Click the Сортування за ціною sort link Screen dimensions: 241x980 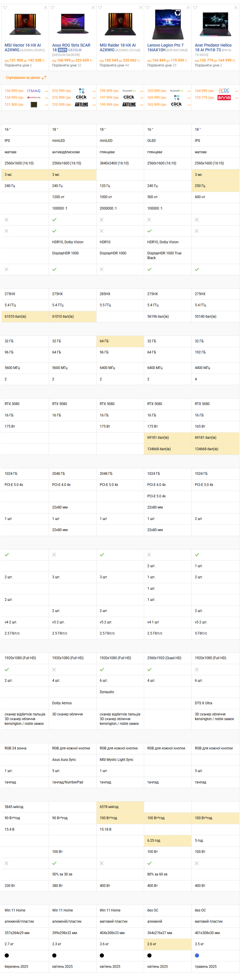pyautogui.click(x=23, y=78)
